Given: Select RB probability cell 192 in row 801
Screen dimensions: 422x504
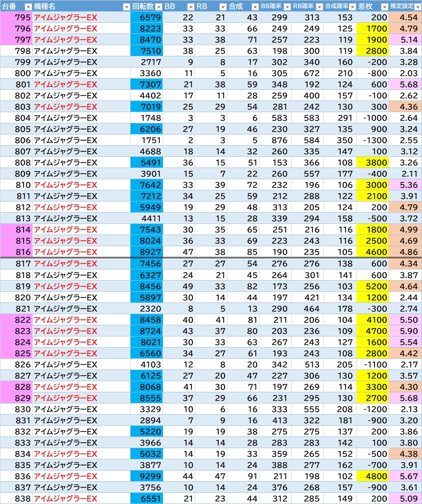Looking at the screenshot, I should point(308,84).
